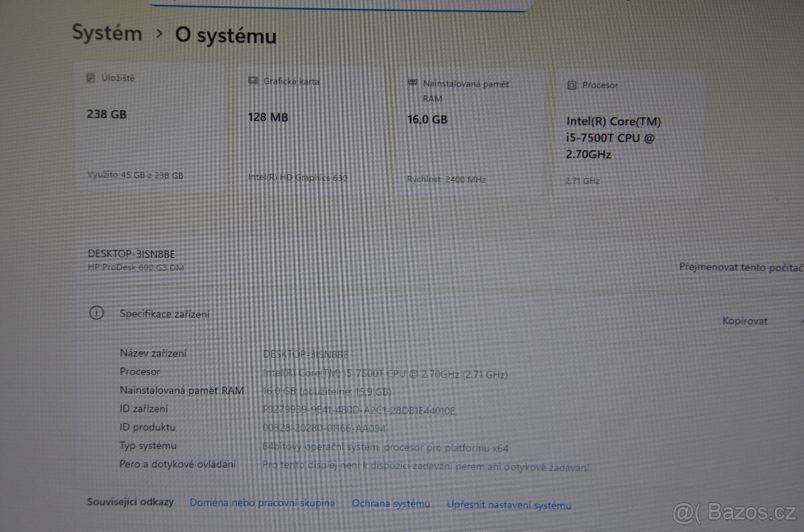The width and height of the screenshot is (804, 532).
Task: Click Přejmenovat tento počítač
Action: pyautogui.click(x=740, y=267)
